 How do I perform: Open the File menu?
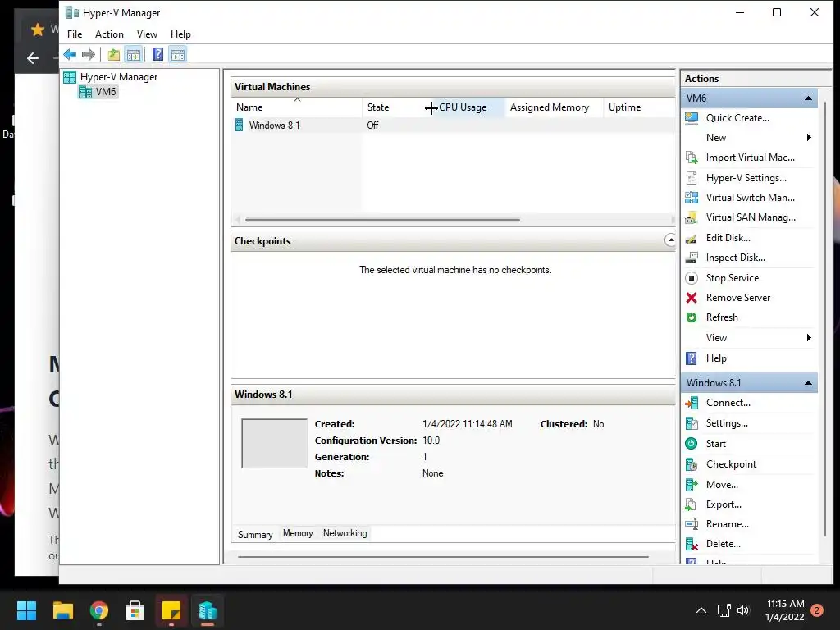tap(75, 34)
